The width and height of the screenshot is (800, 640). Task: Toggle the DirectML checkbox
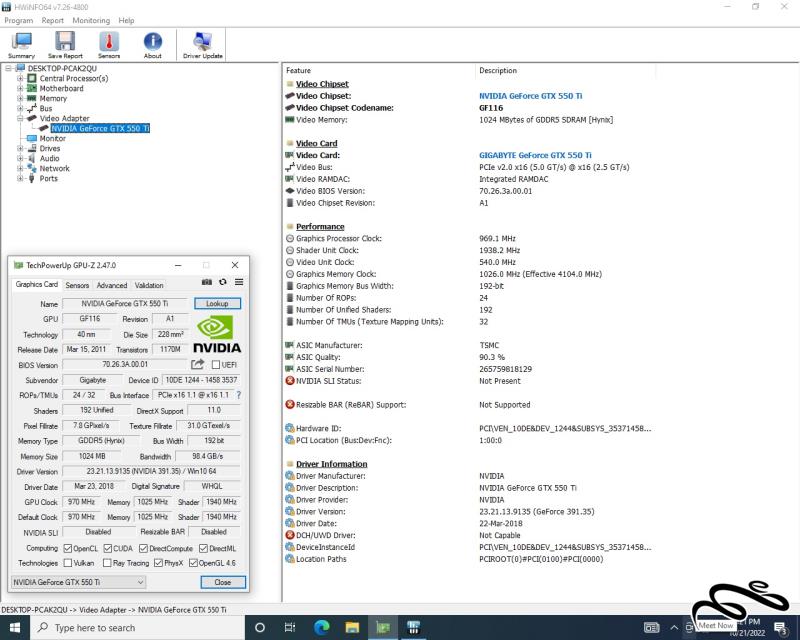tap(204, 548)
